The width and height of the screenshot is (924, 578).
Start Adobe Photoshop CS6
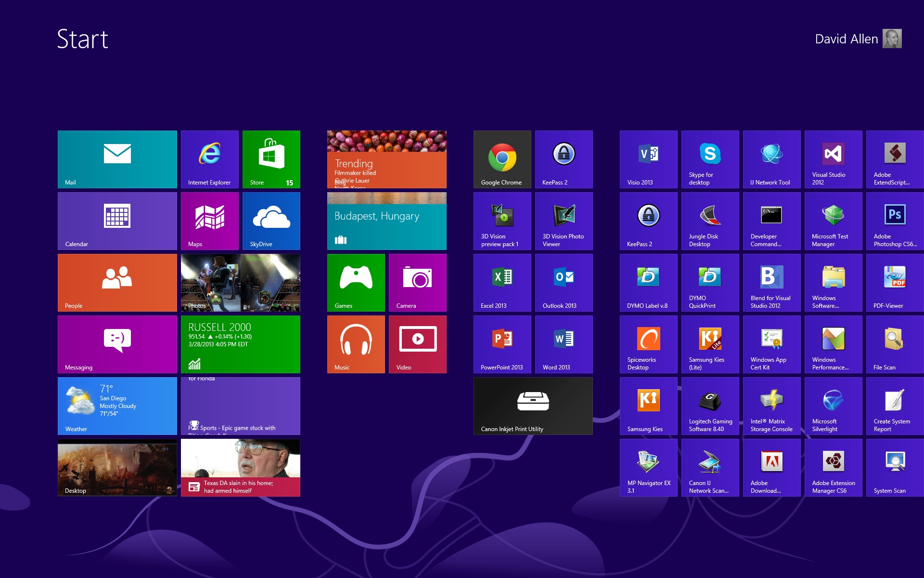coord(894,221)
